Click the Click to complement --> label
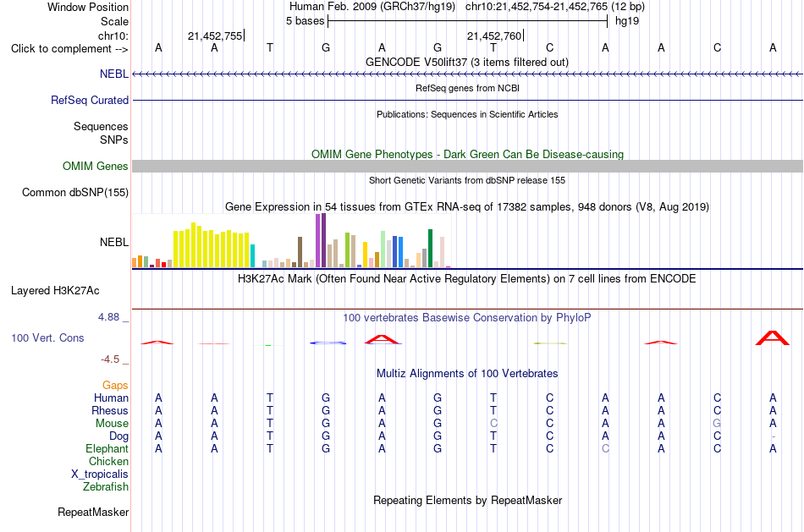 click(69, 49)
